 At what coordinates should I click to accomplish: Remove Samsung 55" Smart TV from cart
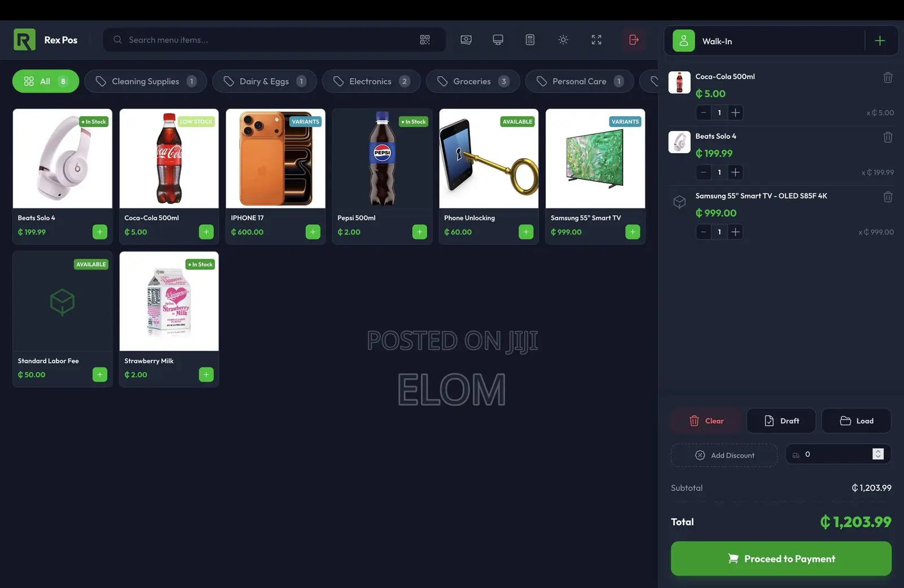(x=888, y=197)
